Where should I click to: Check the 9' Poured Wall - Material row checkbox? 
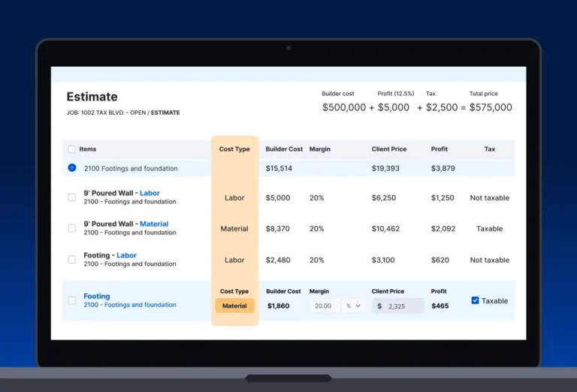[72, 228]
